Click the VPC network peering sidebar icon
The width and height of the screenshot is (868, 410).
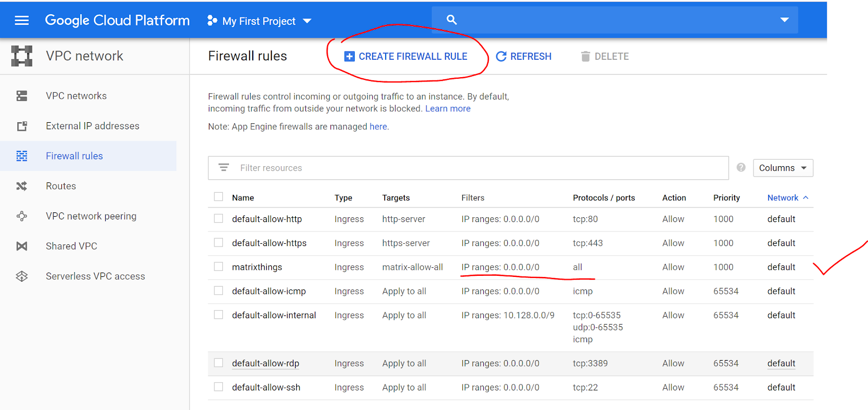click(x=22, y=216)
